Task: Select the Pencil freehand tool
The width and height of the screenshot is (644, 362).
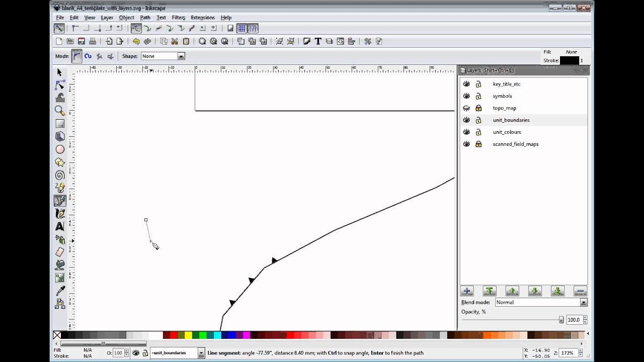Action: coord(60,188)
